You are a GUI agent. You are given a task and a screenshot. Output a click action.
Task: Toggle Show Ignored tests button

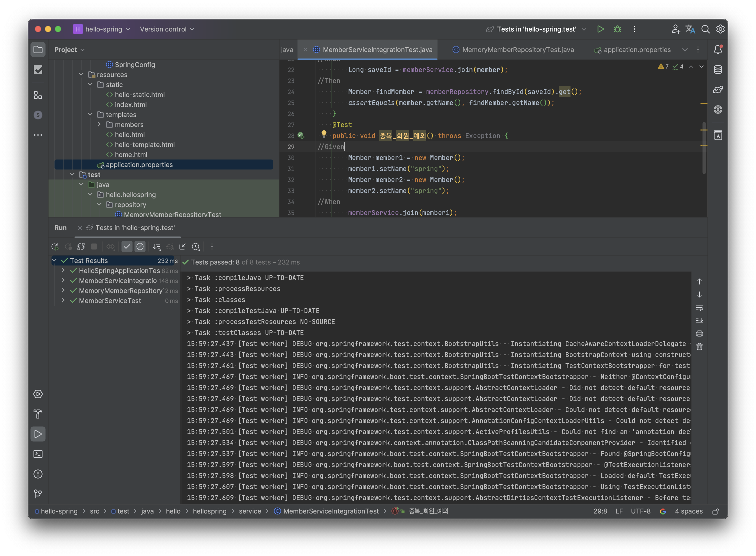140,247
